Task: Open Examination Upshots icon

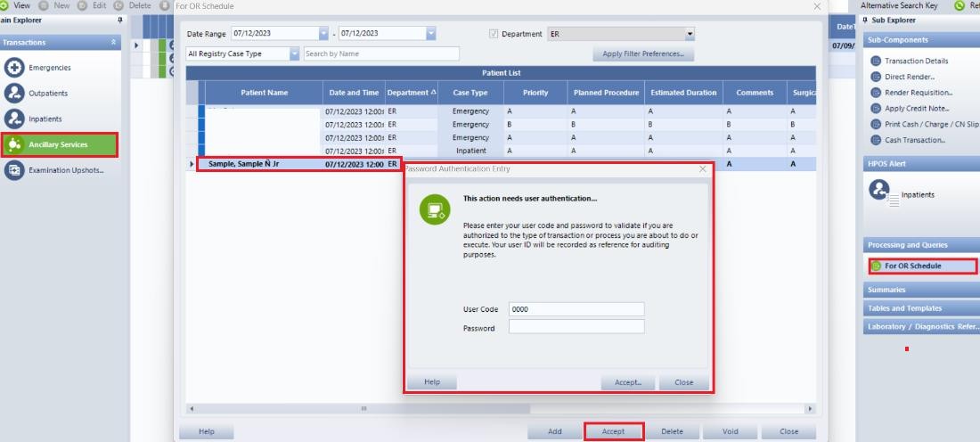Action: pyautogui.click(x=14, y=170)
